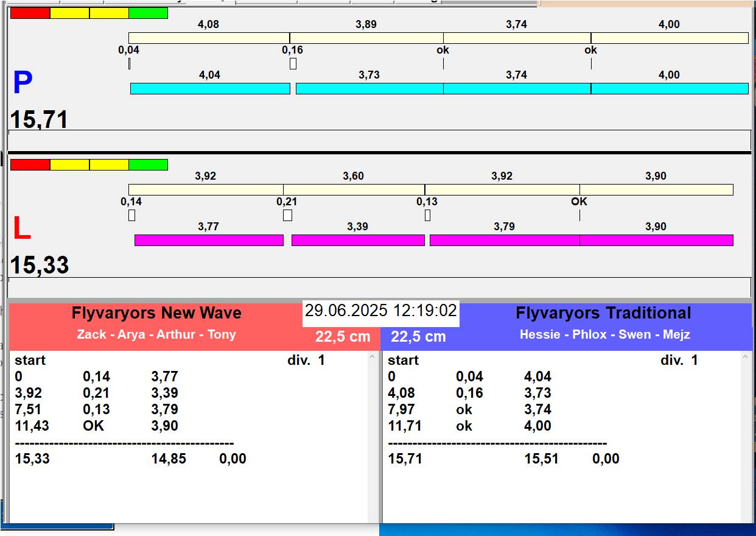Viewport: 756px width, 536px height.
Task: Select the Flyvaryors Traditional team header
Action: (x=603, y=313)
